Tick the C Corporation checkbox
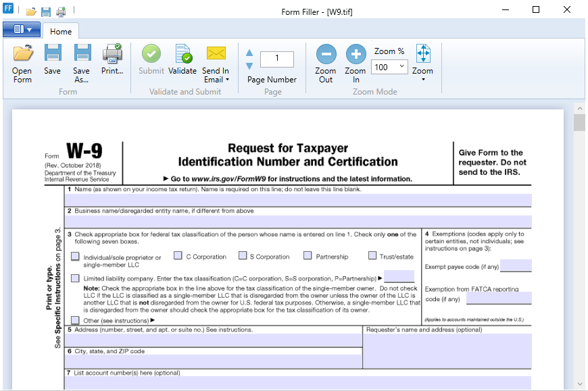Image resolution: width=588 pixels, height=391 pixels. tap(178, 255)
